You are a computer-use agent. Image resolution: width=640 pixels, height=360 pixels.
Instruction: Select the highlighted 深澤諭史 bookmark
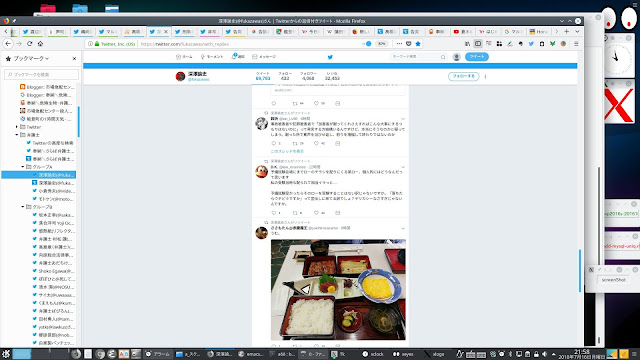tap(39, 175)
